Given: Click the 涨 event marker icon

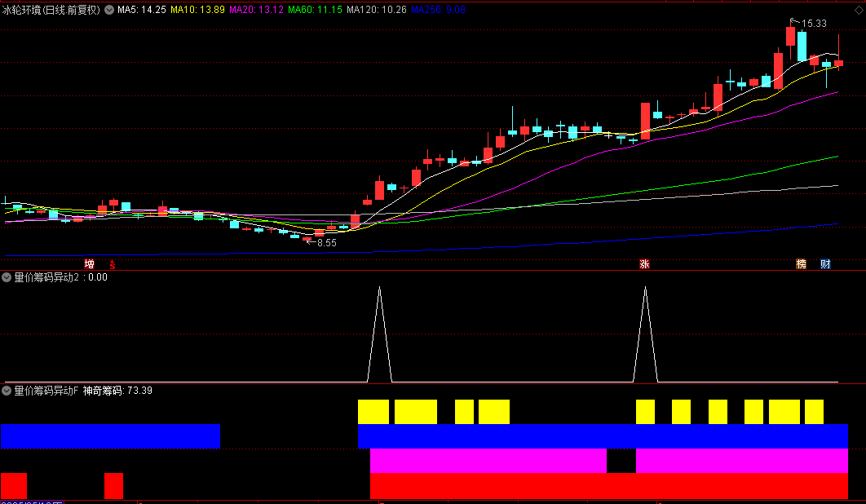Looking at the screenshot, I should point(644,263).
